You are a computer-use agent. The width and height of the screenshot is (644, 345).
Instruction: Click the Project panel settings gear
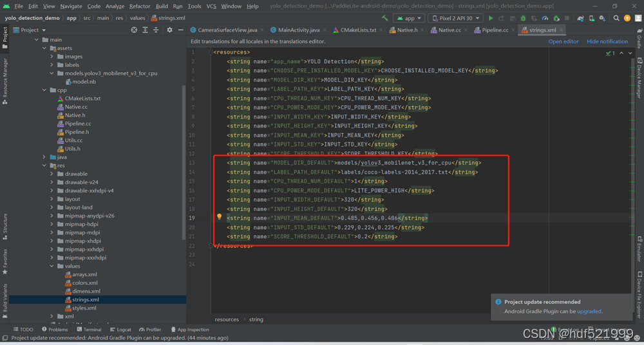coord(169,30)
